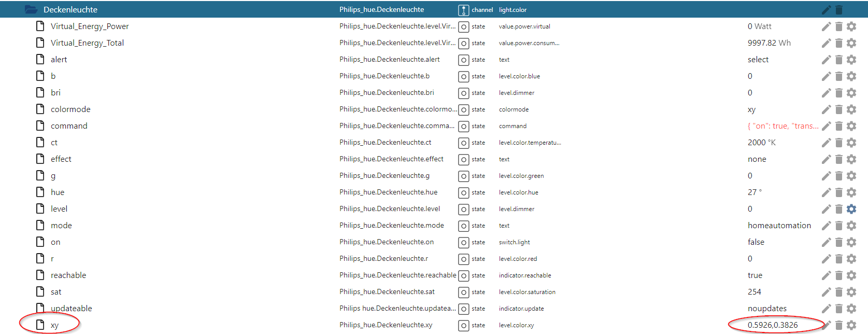Click the sat value '254'
The width and height of the screenshot is (868, 334).
[x=755, y=292]
